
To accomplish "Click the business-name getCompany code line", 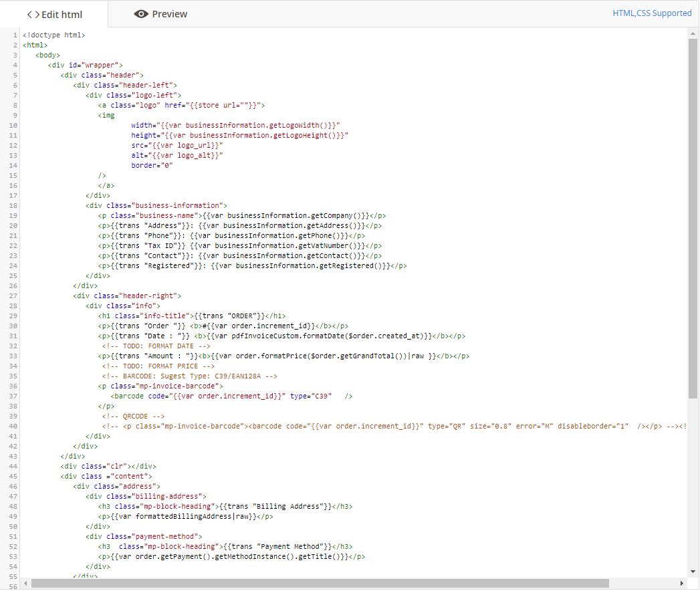I will click(241, 216).
